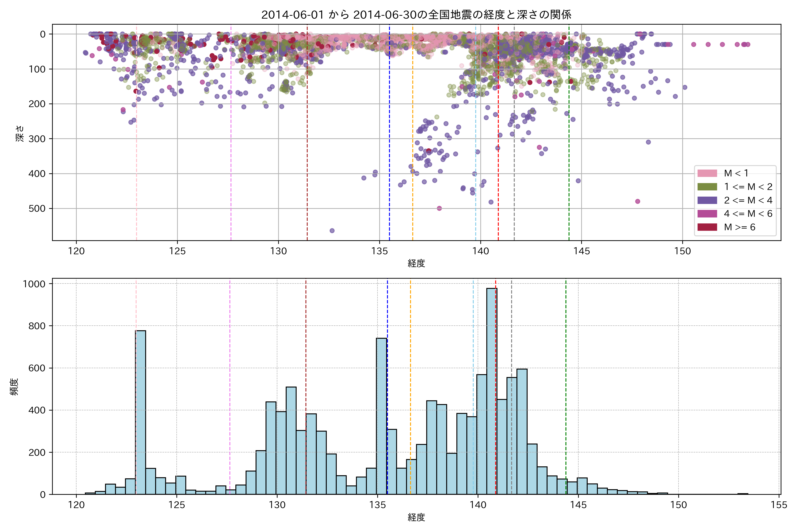The width and height of the screenshot is (798, 532).
Task: Click the magenta point at depth 500 near 138
Action: pyautogui.click(x=439, y=208)
